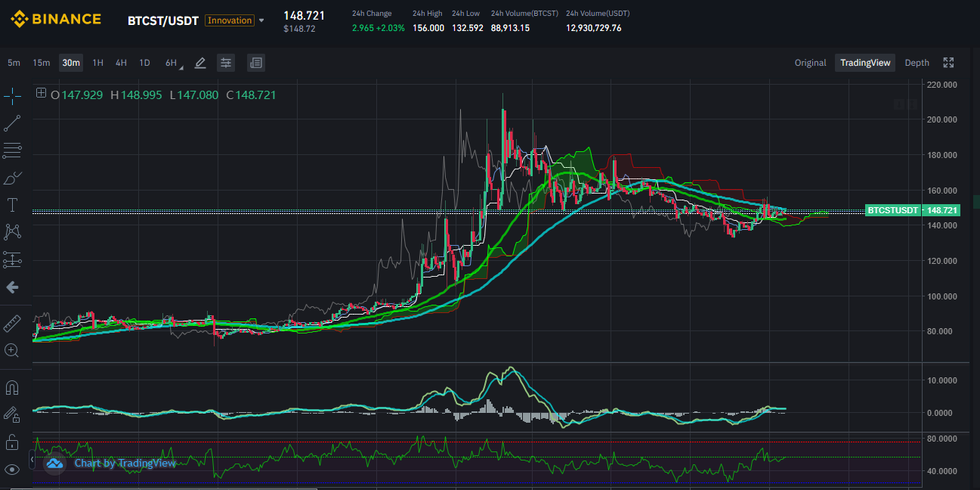Toggle magnet mode for drawings
This screenshot has height=490, width=980.
tap(12, 388)
